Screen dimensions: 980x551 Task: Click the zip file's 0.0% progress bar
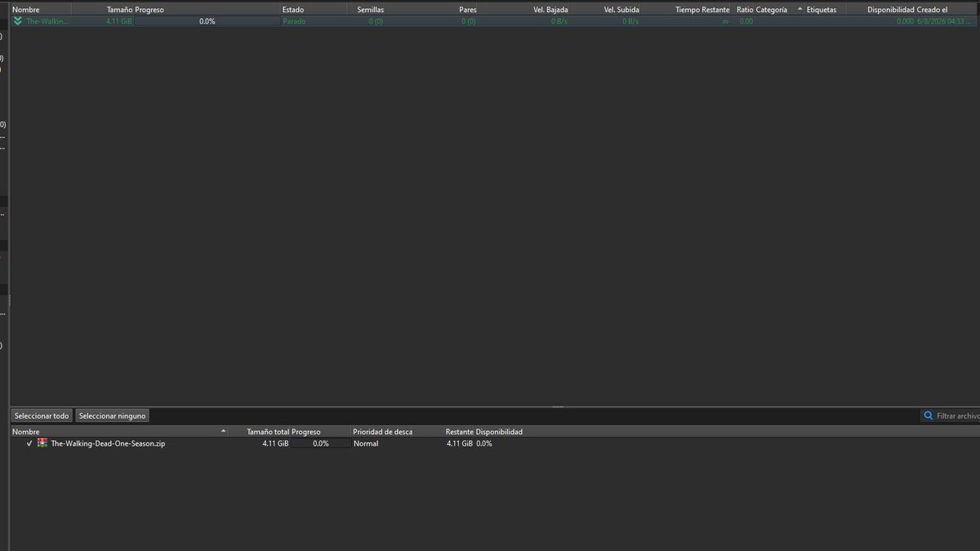(320, 443)
